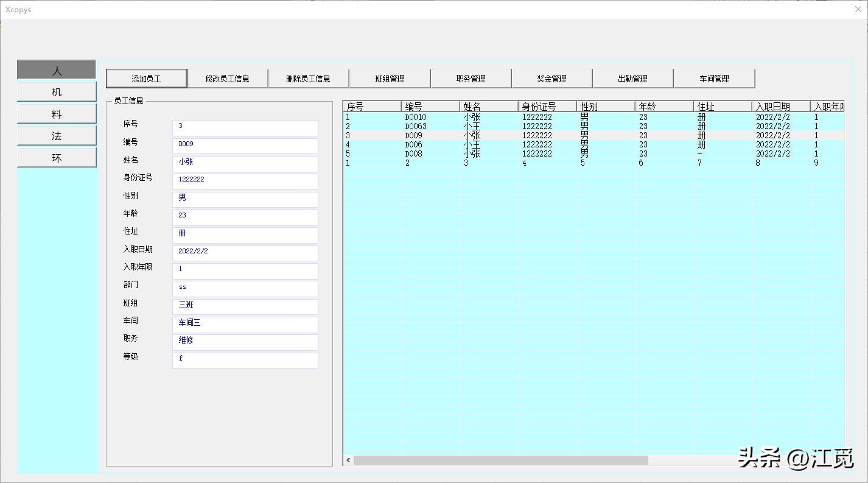Focus the 姓名 text box
This screenshot has width=868, height=483.
[245, 163]
